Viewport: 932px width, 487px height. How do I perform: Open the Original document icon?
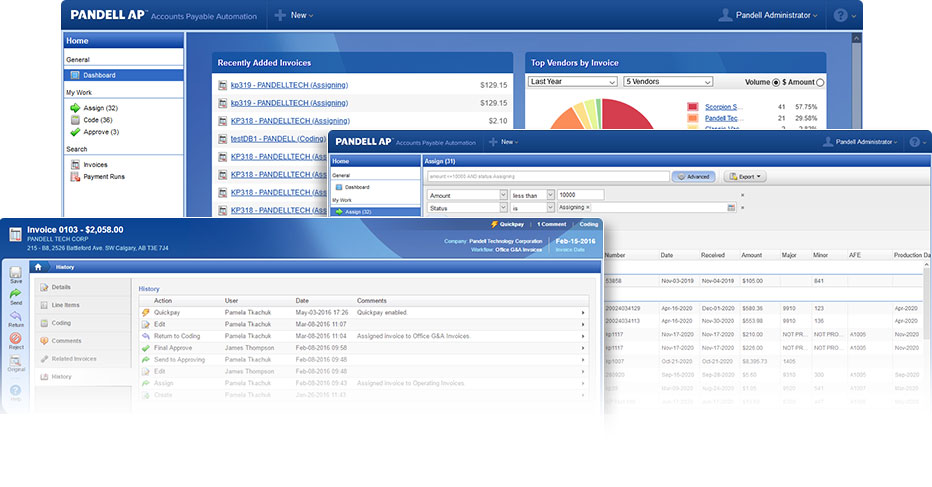tap(16, 360)
